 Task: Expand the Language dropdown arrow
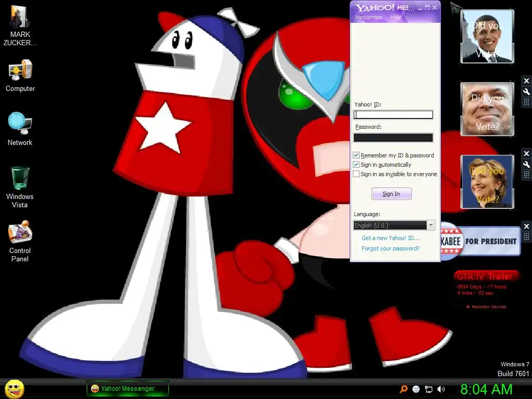coord(431,225)
